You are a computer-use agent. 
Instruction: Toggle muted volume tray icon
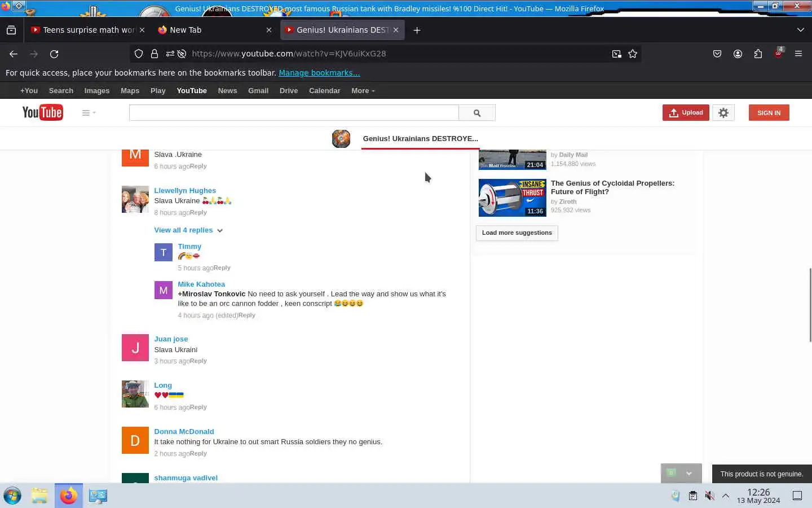click(x=709, y=496)
